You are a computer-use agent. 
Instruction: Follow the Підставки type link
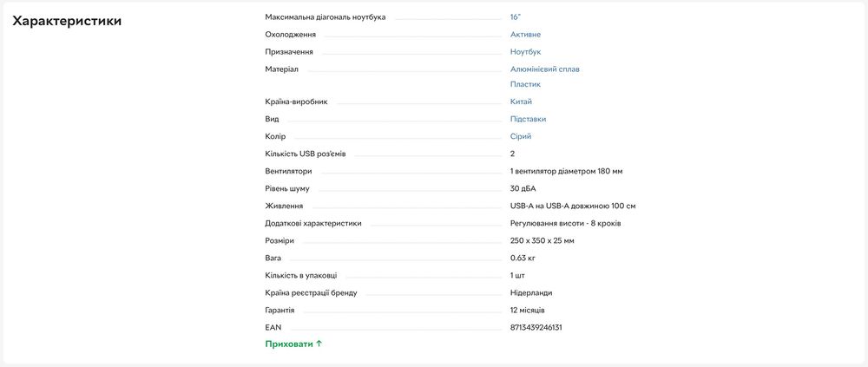click(528, 119)
